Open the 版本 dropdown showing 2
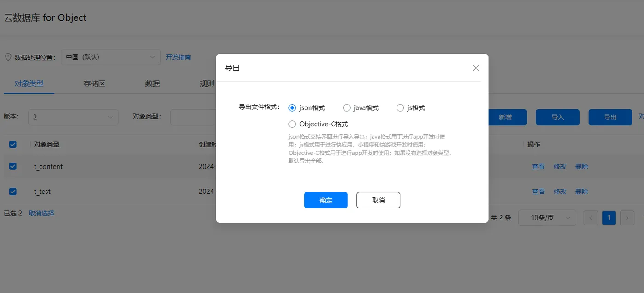The width and height of the screenshot is (644, 293). point(73,117)
